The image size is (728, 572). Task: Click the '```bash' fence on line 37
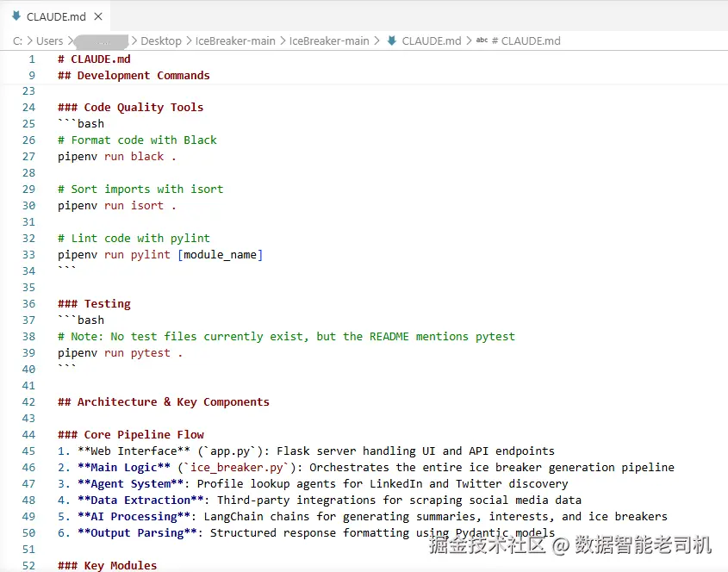[81, 320]
